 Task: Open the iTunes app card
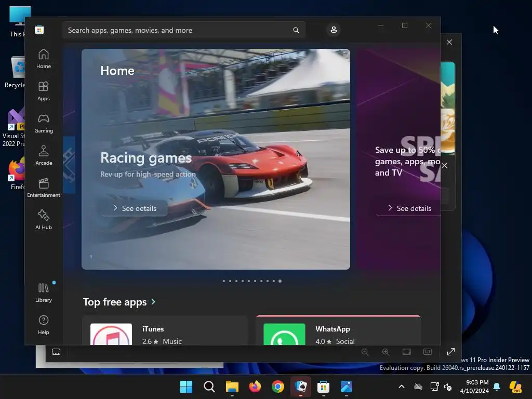[x=165, y=331]
